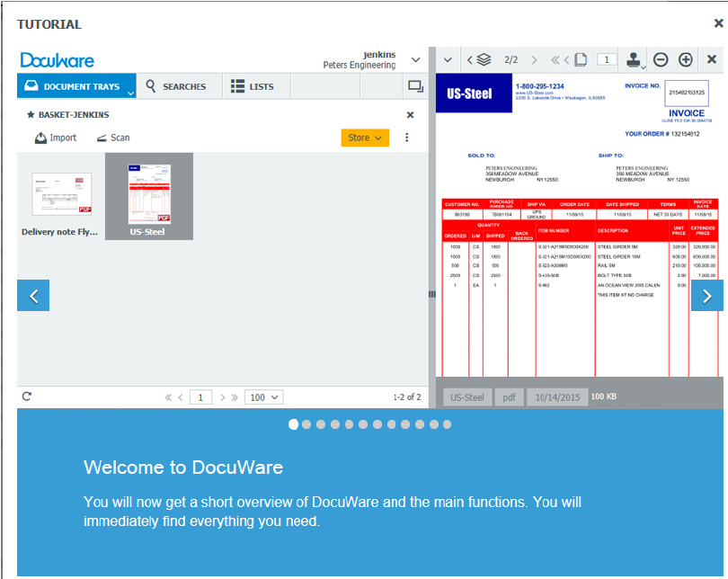Go to previous document in viewer
Screen dimensions: 728x579
click(x=470, y=60)
